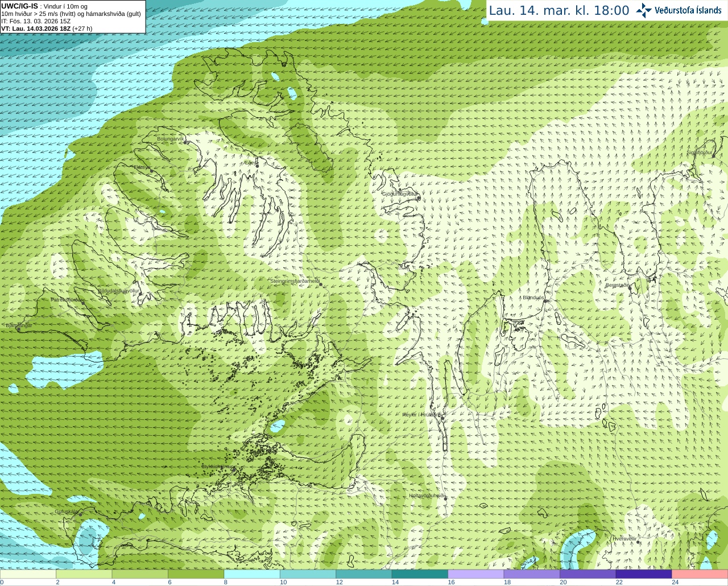Click the UWC/IG-IS Vindur í 10m title line
Screen dimensions: 728x586
(44, 6)
